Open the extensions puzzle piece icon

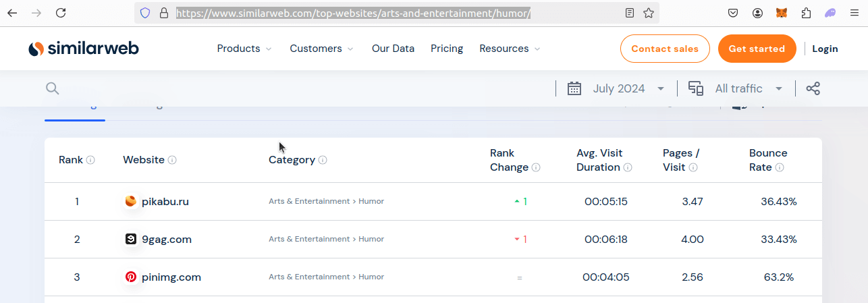pyautogui.click(x=806, y=13)
